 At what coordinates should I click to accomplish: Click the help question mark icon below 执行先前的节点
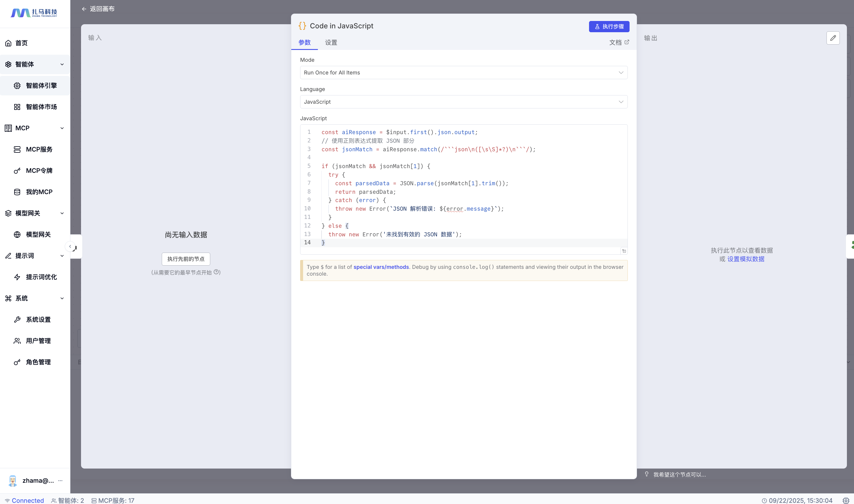click(216, 272)
